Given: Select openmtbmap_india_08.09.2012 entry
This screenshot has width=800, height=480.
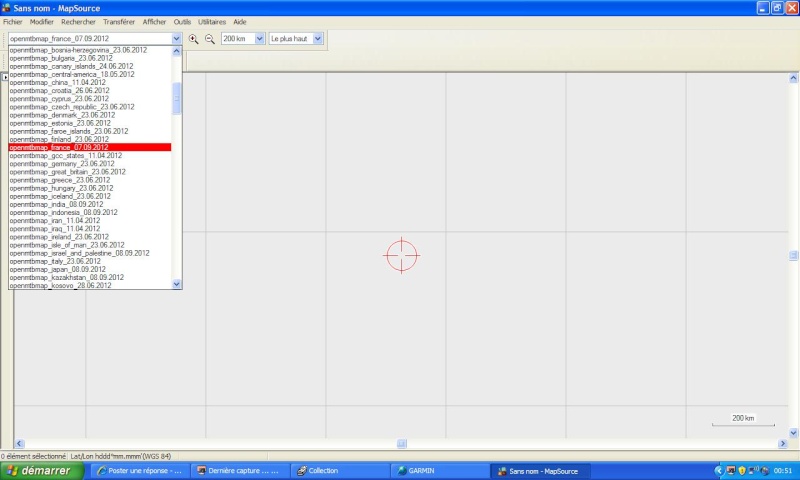Looking at the screenshot, I should tap(90, 205).
